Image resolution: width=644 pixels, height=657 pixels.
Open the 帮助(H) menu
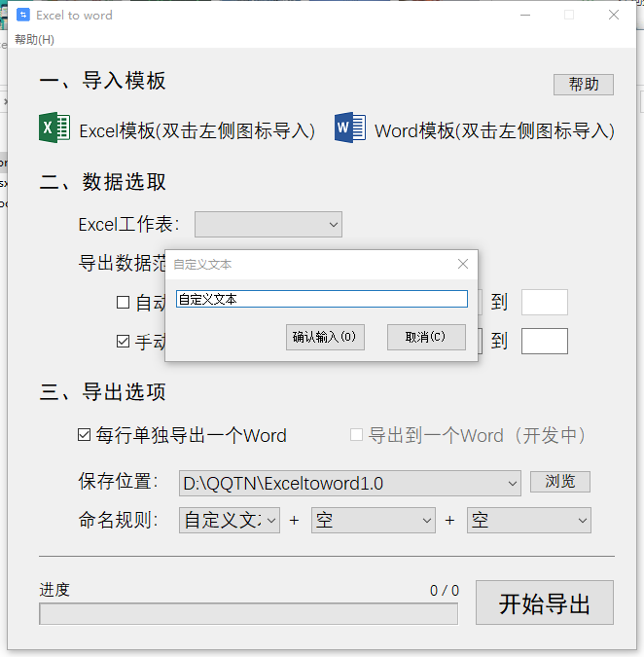(x=34, y=39)
